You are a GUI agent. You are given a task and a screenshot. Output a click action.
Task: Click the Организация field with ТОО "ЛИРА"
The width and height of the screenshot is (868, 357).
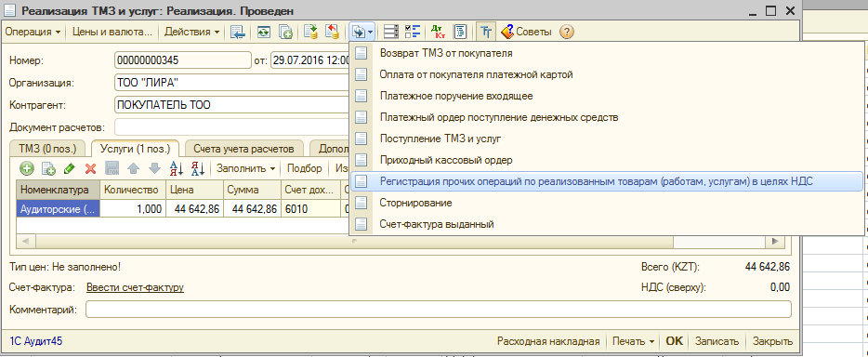tap(231, 83)
